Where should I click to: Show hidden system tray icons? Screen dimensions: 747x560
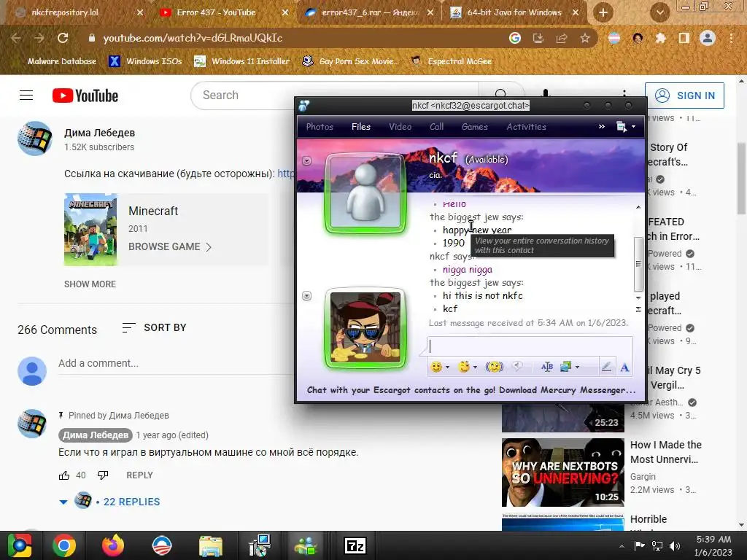pos(622,546)
